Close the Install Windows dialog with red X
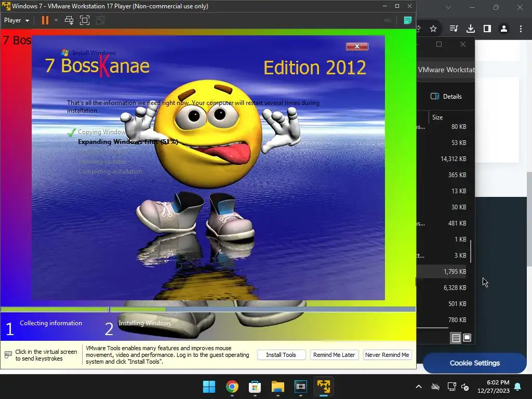 coord(357,46)
